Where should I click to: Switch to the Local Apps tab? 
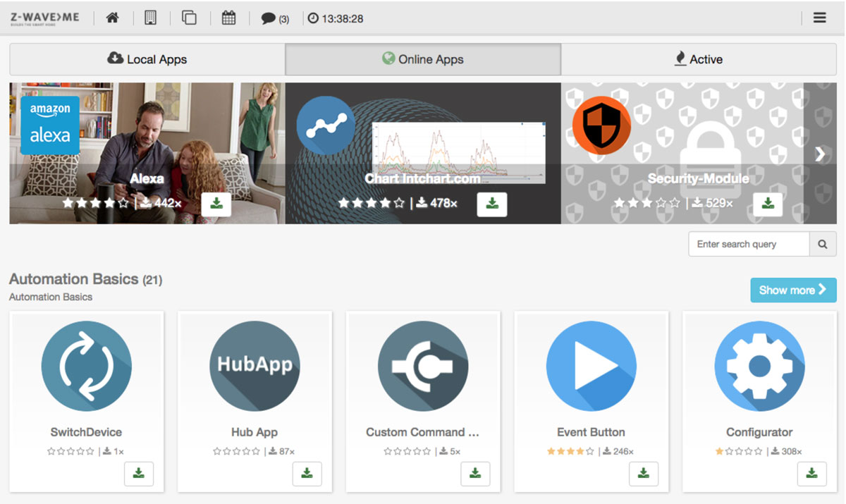pyautogui.click(x=147, y=59)
